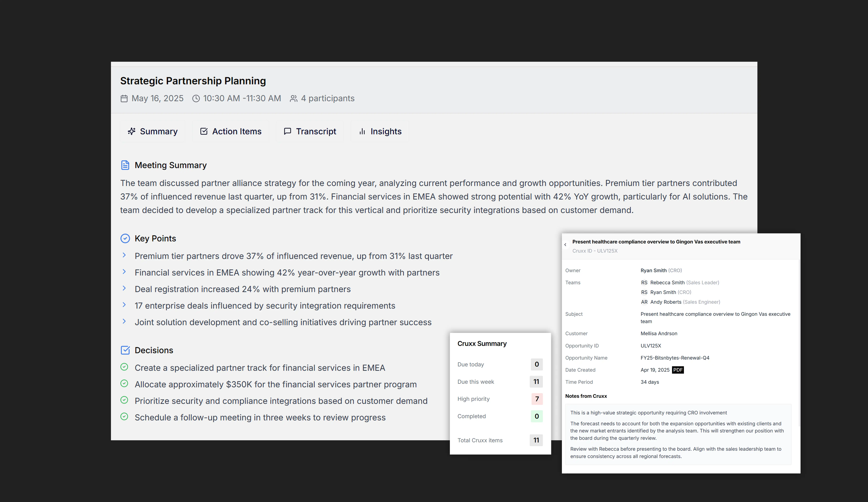Expand the Premium tier partners key point

pyautogui.click(x=124, y=255)
